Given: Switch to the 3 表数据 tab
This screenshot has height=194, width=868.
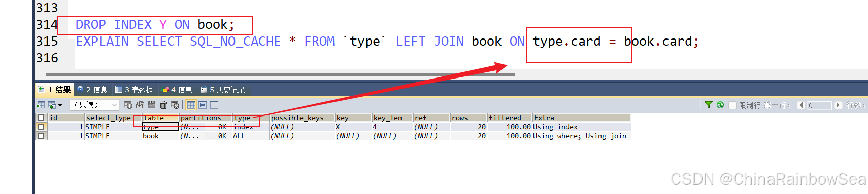Looking at the screenshot, I should pos(134,90).
